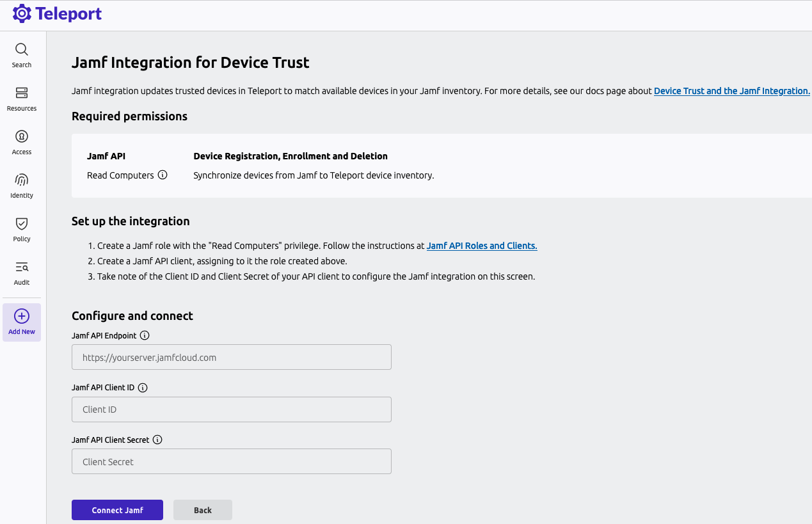Click the info icon beside Jamf API Endpoint

point(145,335)
